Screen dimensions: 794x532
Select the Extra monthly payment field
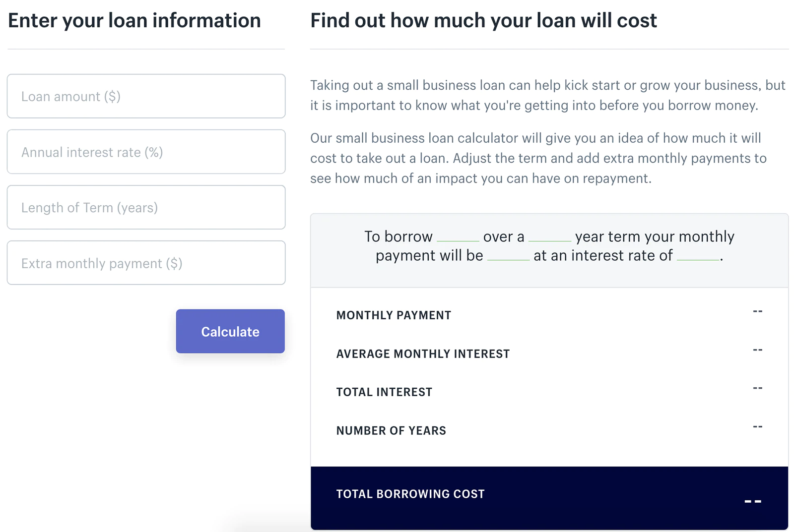pos(146,263)
